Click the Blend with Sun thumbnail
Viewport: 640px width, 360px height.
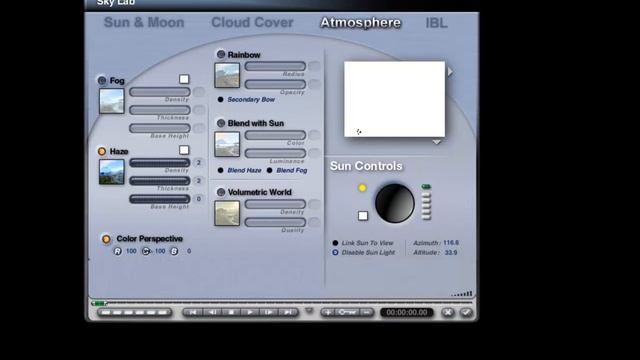(x=227, y=144)
